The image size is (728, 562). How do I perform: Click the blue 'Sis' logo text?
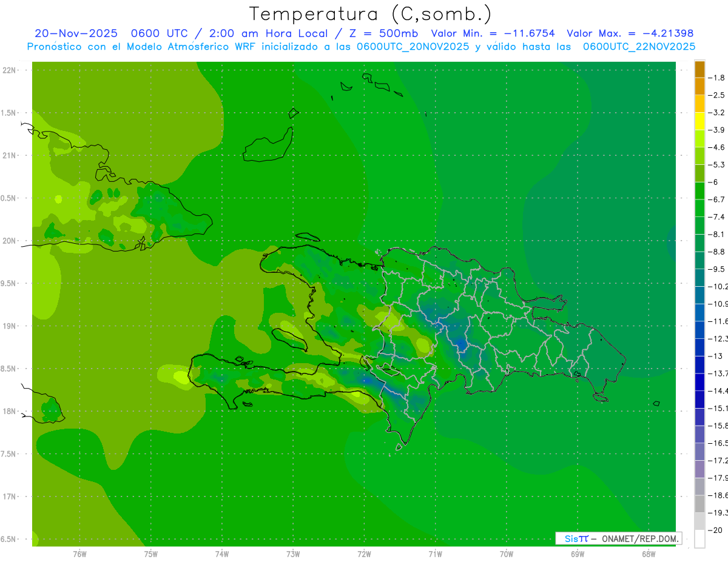click(x=572, y=538)
